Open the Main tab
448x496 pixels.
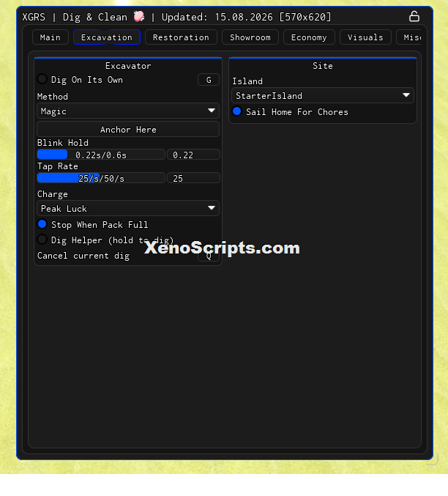click(x=51, y=37)
